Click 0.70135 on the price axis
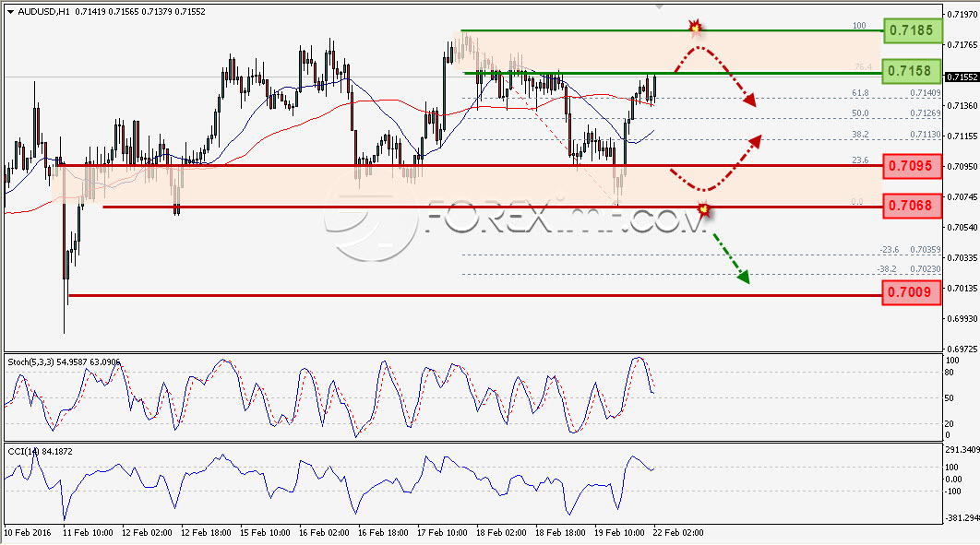This screenshot has height=545, width=980. point(962,289)
